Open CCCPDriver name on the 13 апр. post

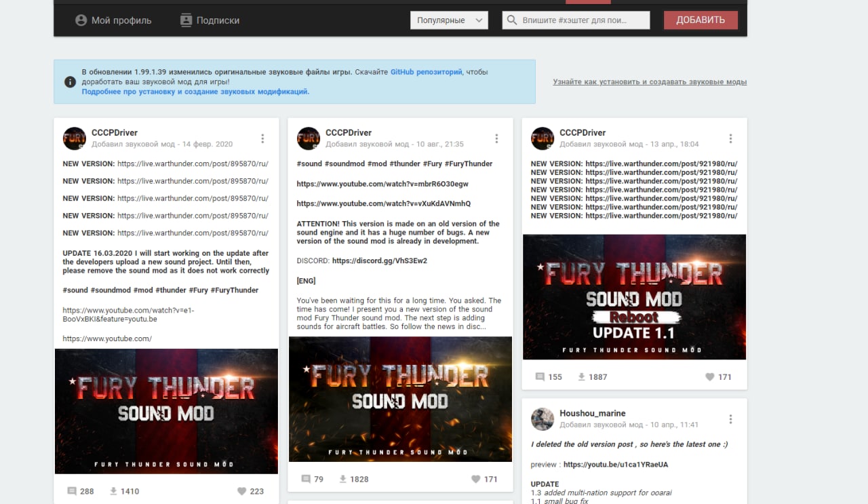583,133
